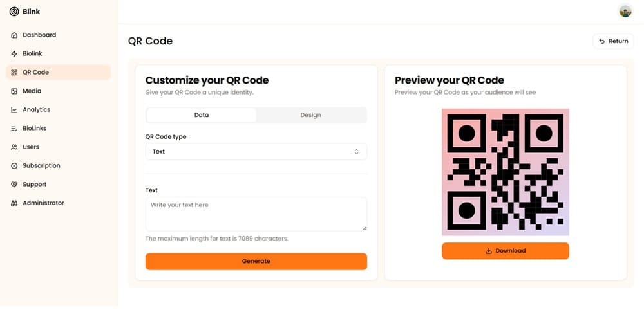Click the Administrator binoculars icon

click(14, 203)
